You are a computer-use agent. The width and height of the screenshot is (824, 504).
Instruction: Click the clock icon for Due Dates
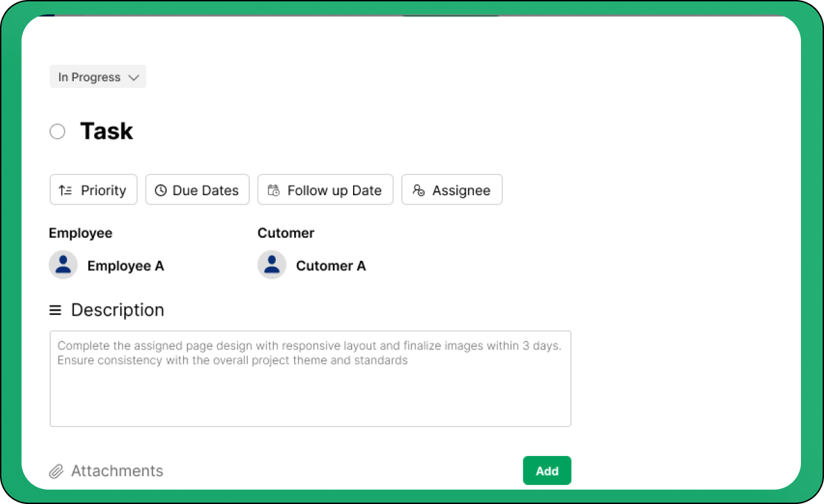[x=161, y=190]
